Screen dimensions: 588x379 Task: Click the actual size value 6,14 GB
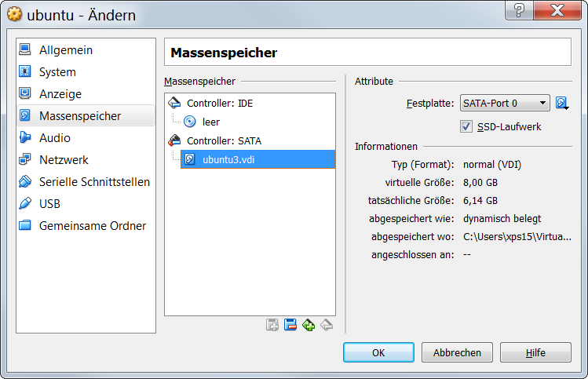click(x=480, y=201)
